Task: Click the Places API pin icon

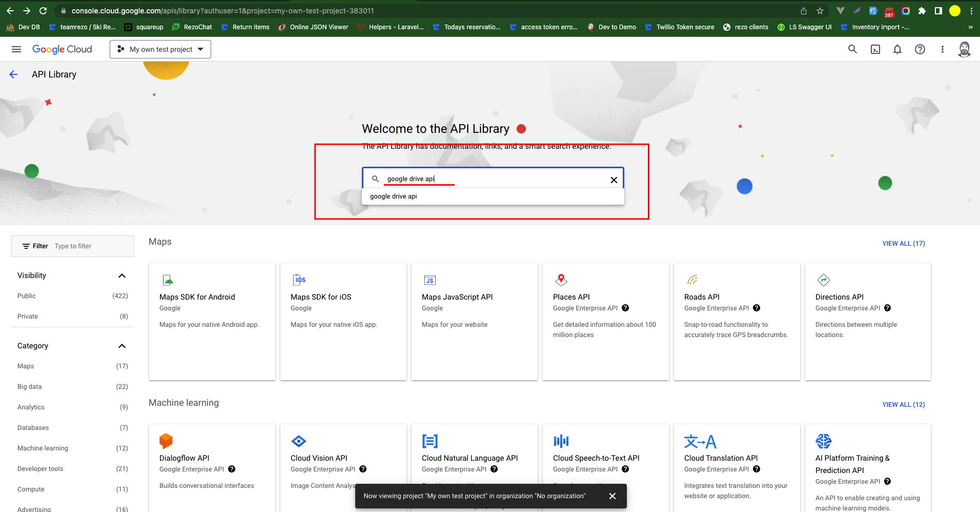Action: pyautogui.click(x=561, y=280)
